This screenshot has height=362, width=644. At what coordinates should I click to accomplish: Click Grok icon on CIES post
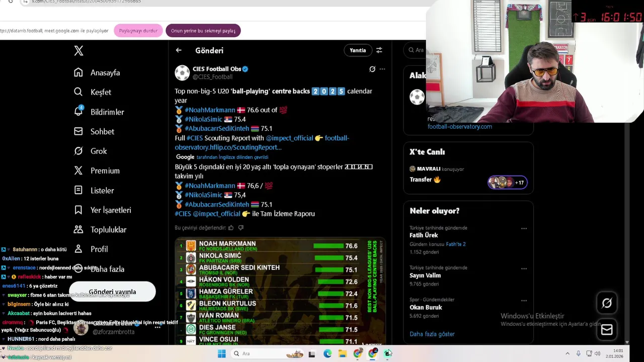click(372, 69)
